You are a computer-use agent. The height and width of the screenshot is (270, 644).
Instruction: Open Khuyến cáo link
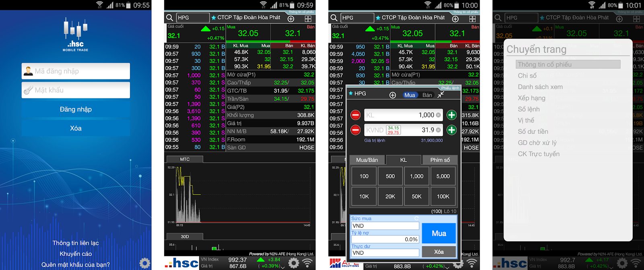pyautogui.click(x=76, y=254)
